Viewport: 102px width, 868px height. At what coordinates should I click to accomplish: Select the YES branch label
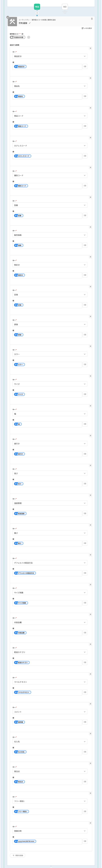tap(37, 7)
